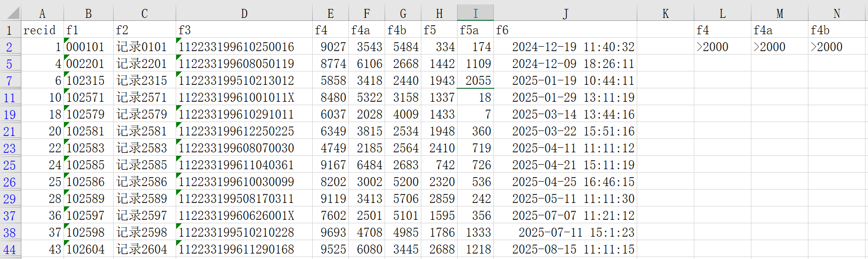Select the f5a value 2055 cell

475,81
